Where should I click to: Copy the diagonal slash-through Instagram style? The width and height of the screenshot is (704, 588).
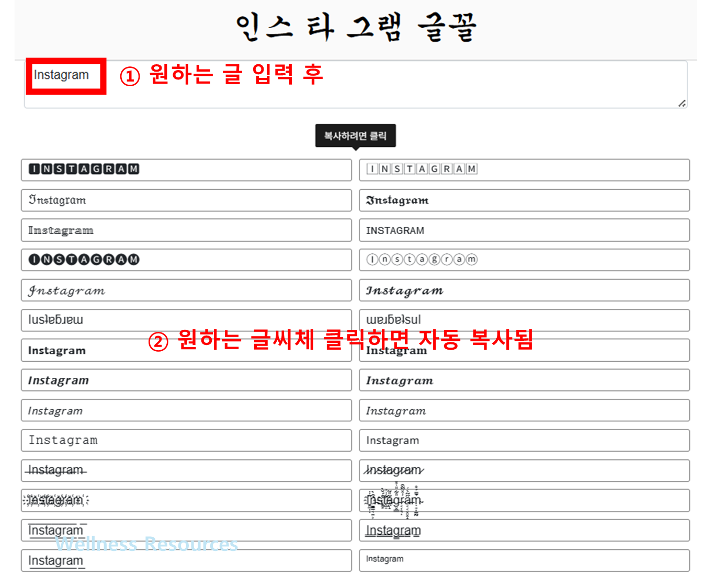(524, 470)
